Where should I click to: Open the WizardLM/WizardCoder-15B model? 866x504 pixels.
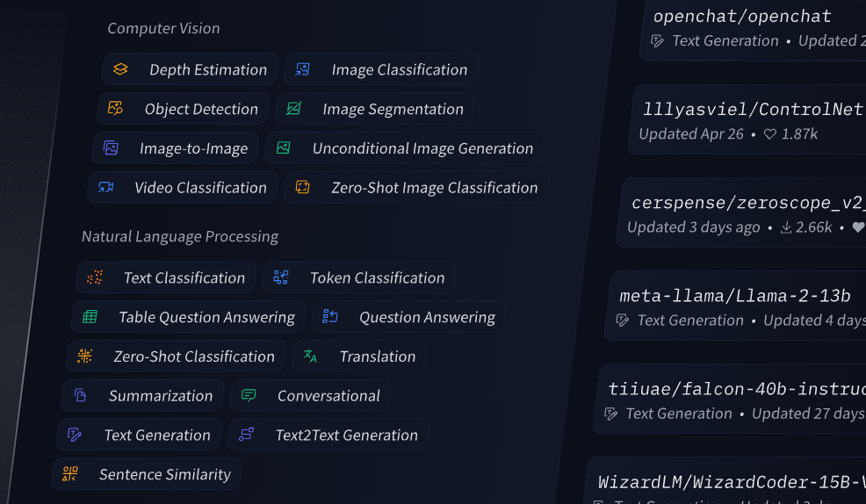coord(732,482)
